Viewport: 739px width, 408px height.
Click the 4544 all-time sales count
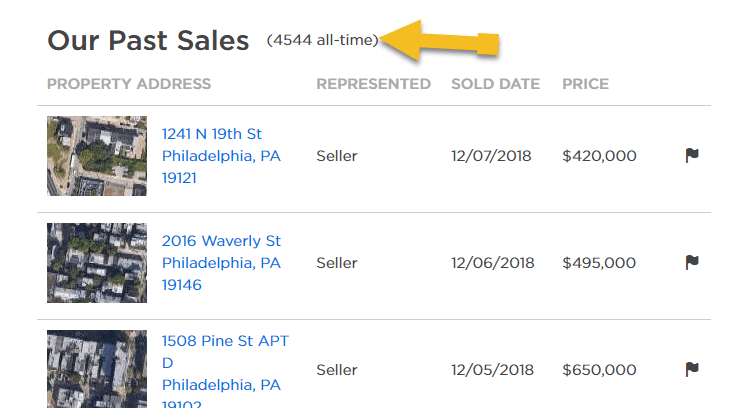click(x=322, y=40)
